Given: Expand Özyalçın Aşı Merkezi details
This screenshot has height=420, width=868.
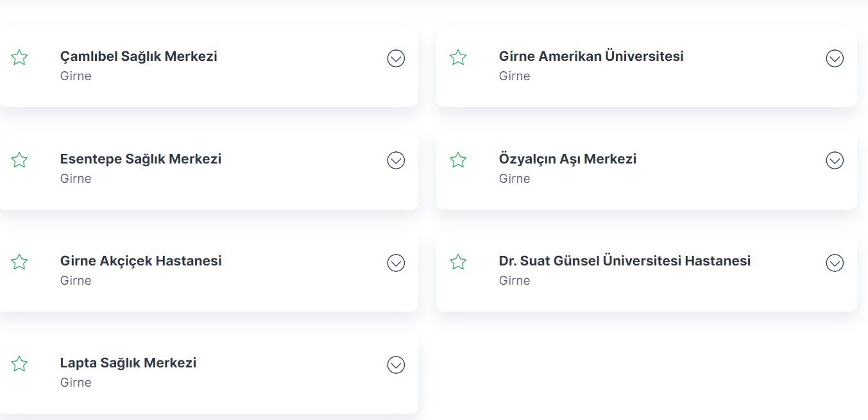Looking at the screenshot, I should [x=835, y=160].
